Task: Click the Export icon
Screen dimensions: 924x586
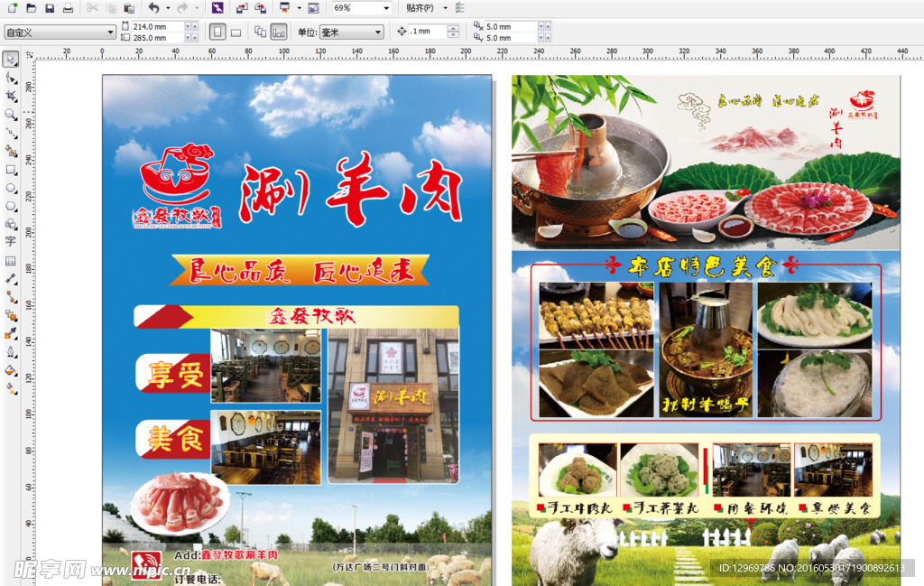Action: tap(261, 7)
